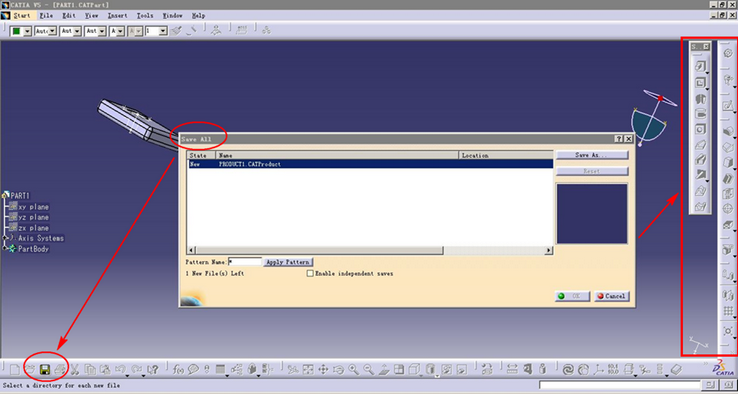Open the Window menu

(172, 16)
